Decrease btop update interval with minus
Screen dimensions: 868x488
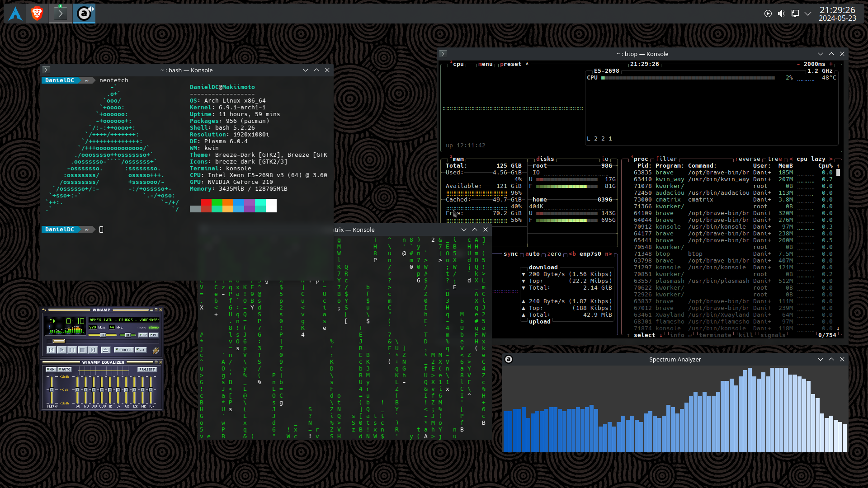[798, 64]
